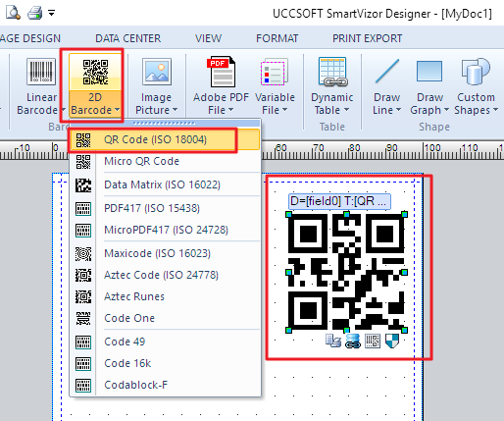Image resolution: width=504 pixels, height=421 pixels.
Task: Choose Code One from menu
Action: (165, 318)
